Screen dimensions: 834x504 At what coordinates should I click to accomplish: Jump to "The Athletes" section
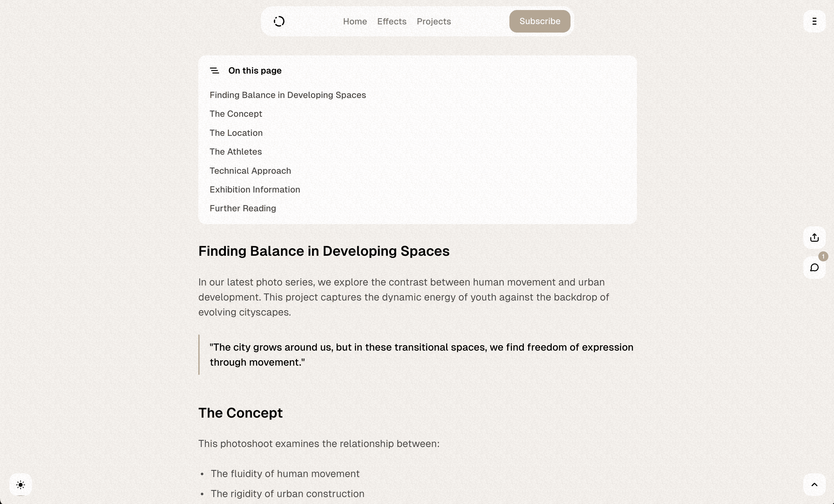[x=236, y=152]
